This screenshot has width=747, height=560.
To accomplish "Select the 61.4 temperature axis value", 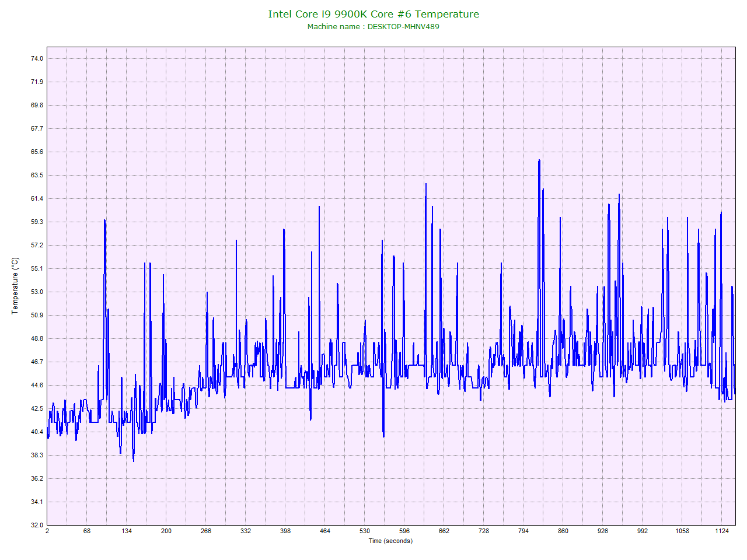I will (x=37, y=198).
